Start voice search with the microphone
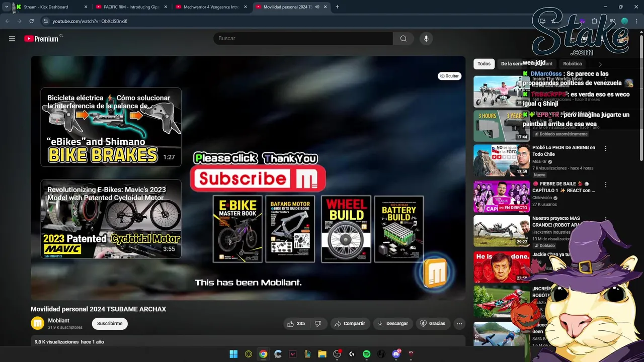Screen dimensions: 644x362 (426, 39)
